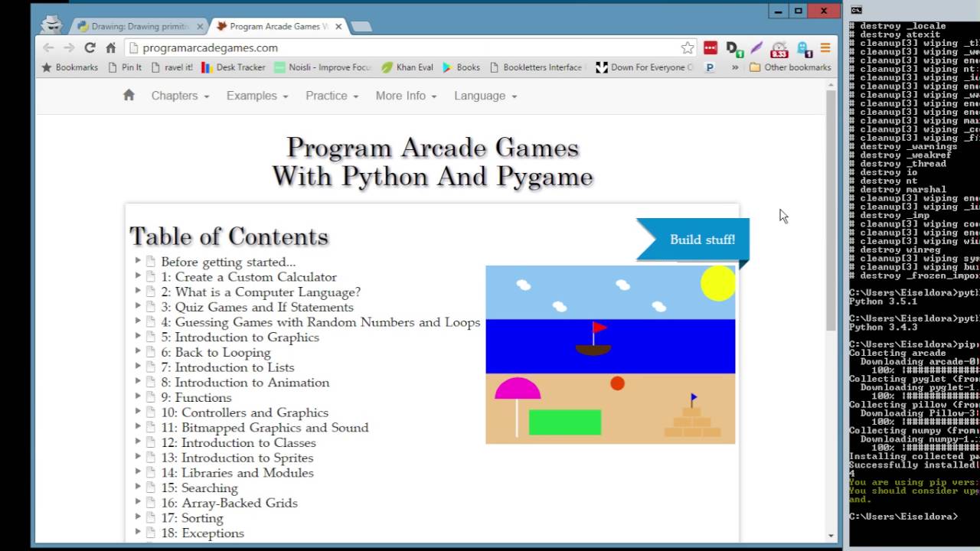Open chapter 16: Array-Backed Grids

point(229,503)
